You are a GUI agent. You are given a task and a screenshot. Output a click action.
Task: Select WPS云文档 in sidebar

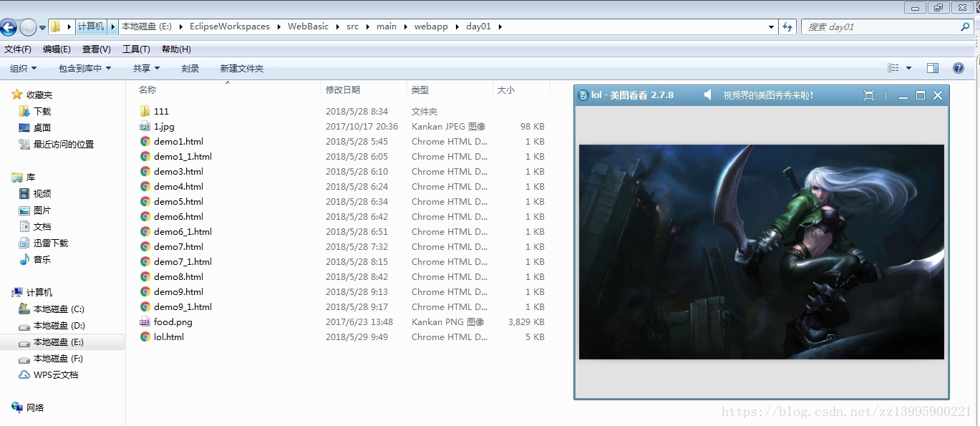[x=56, y=374]
